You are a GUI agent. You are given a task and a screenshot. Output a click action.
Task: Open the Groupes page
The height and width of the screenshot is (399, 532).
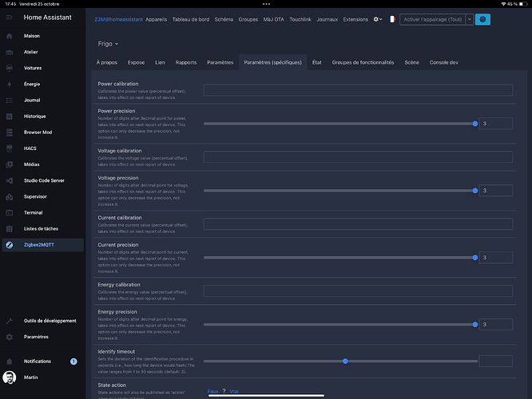248,19
